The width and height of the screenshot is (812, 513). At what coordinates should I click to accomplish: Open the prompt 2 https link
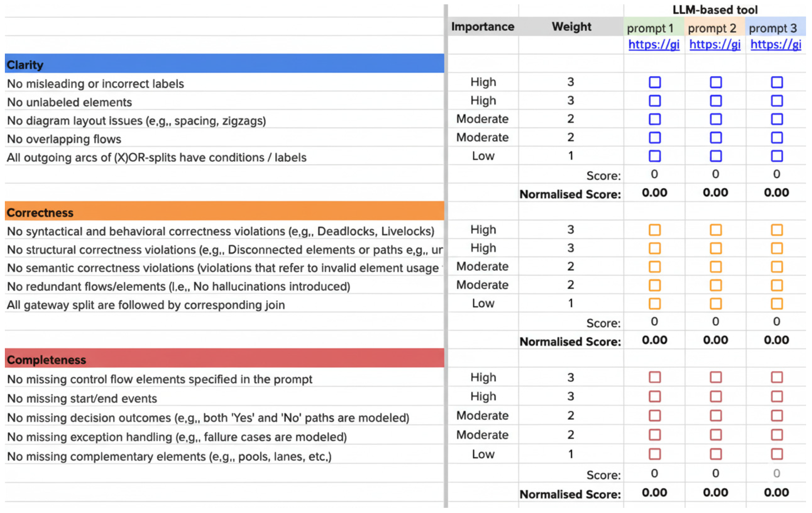715,44
